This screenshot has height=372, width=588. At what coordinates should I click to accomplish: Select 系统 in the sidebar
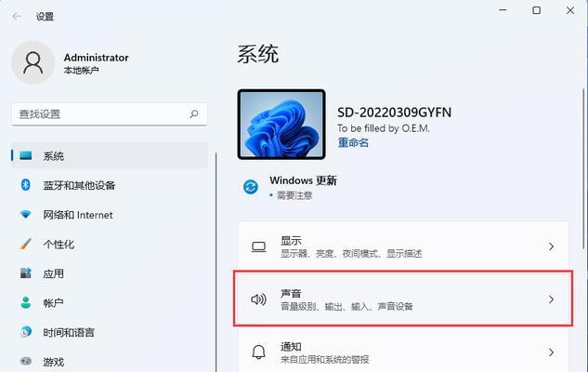click(110, 155)
